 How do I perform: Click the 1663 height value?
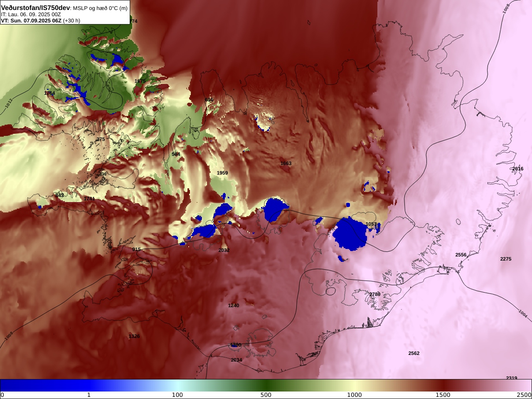pyautogui.click(x=286, y=163)
